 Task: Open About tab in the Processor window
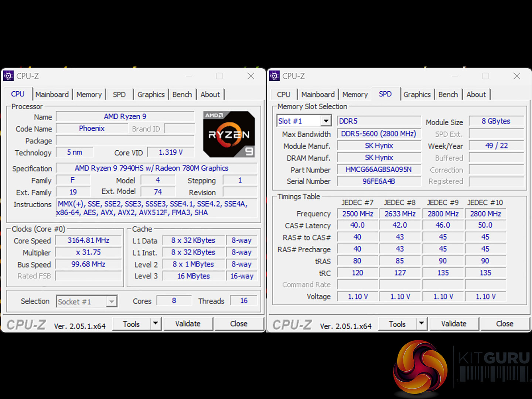pos(210,95)
